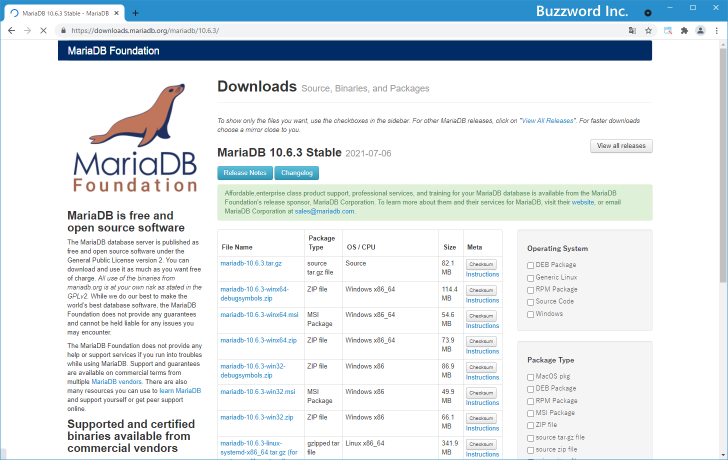
Task: Click the Changelog button
Action: 297,173
